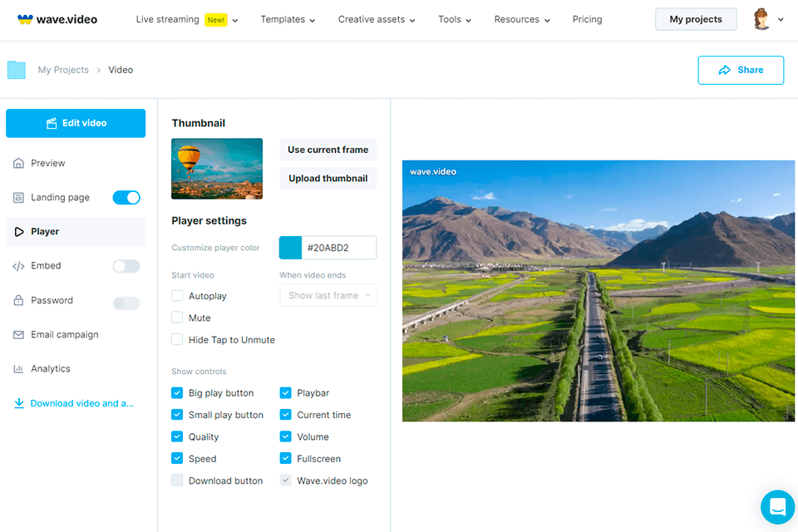Uncheck the Small play button checkbox
The image size is (798, 532).
177,415
